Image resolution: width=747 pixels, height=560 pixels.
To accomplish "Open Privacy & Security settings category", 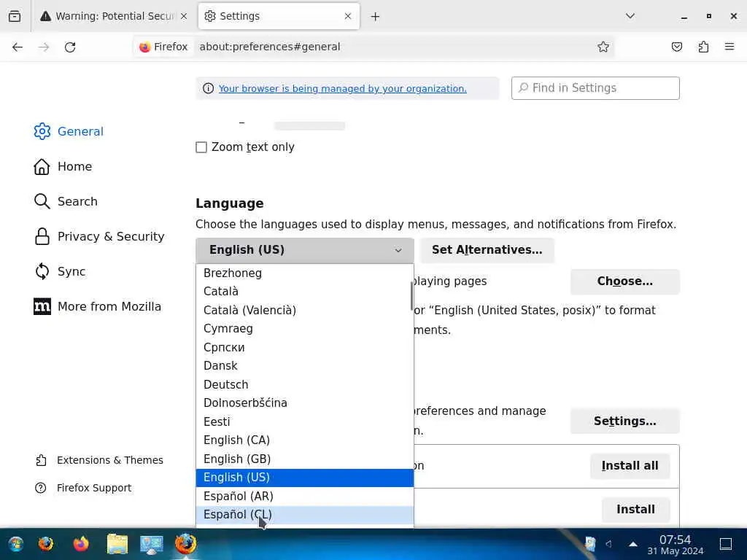I will click(99, 237).
